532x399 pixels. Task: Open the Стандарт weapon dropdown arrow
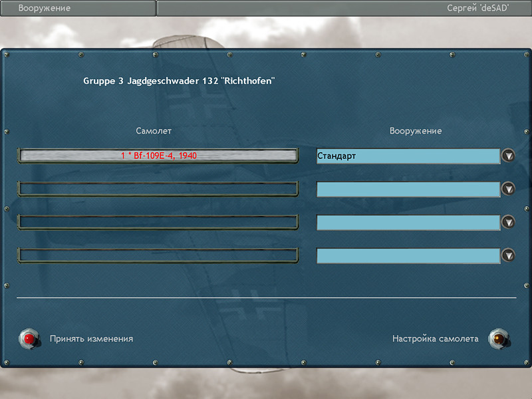(508, 156)
